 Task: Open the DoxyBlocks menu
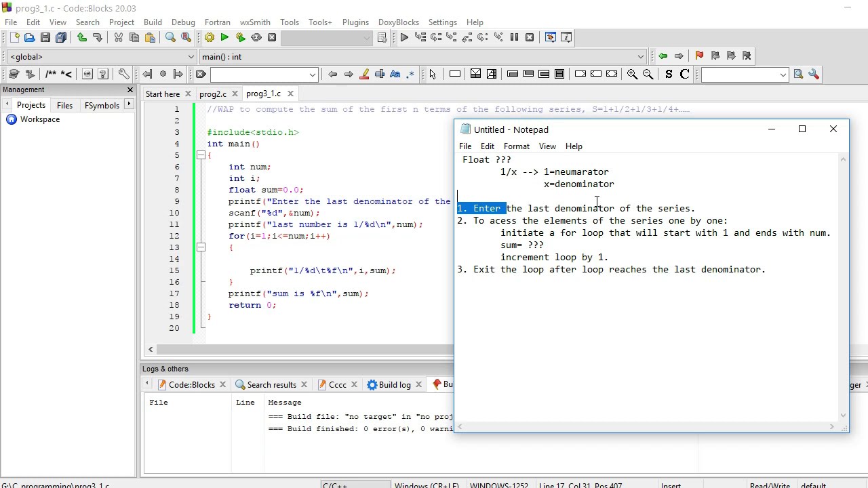pyautogui.click(x=399, y=22)
